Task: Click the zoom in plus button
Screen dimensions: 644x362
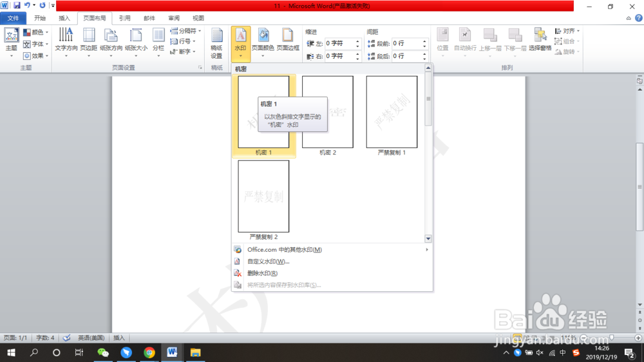Action: point(638,338)
